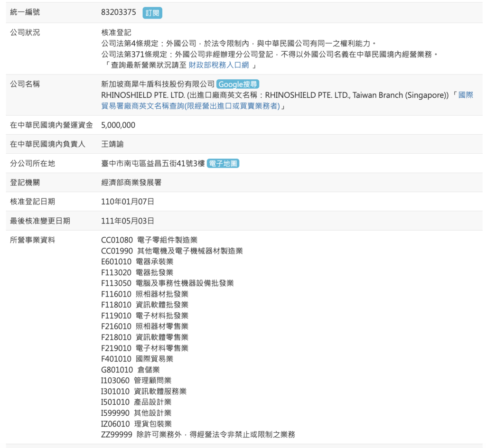Click registrar 經濟部商業發展署

tap(131, 183)
